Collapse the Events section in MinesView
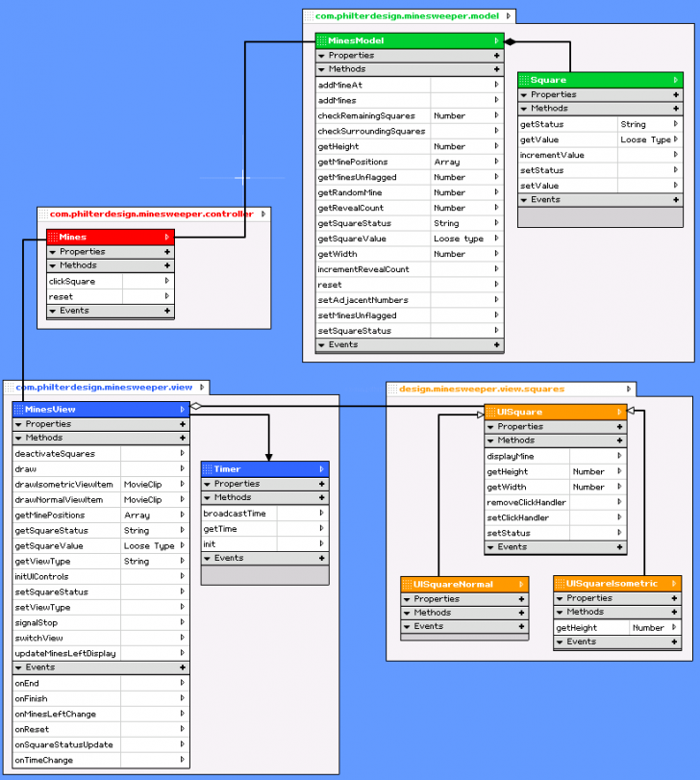 pos(19,667)
